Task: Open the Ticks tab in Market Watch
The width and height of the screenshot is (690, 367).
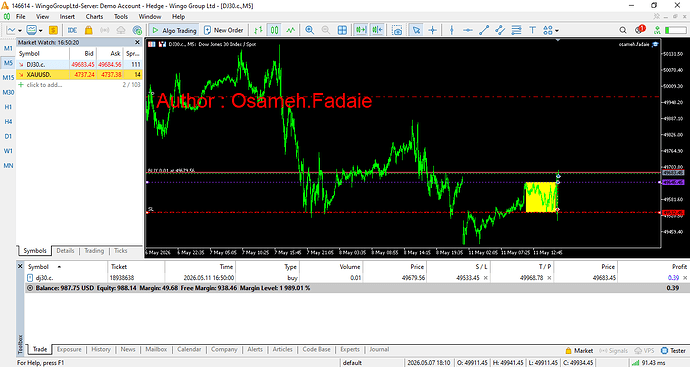Action: point(121,250)
